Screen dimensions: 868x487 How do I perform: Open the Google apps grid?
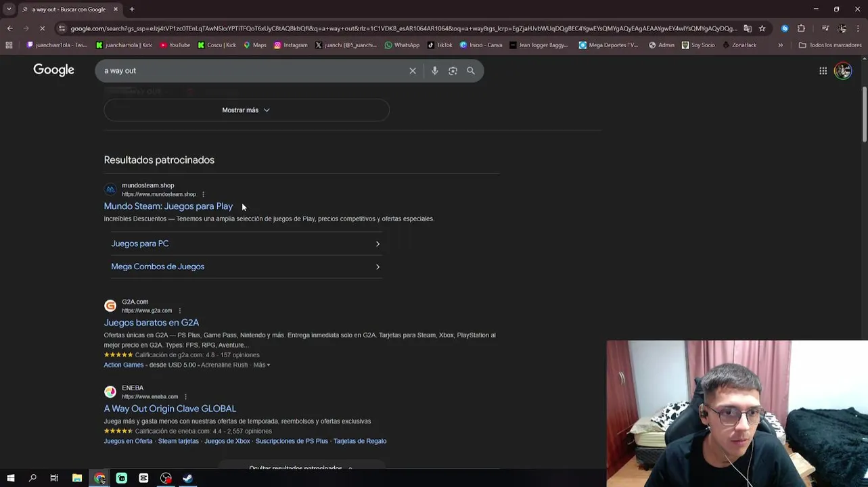click(x=823, y=70)
